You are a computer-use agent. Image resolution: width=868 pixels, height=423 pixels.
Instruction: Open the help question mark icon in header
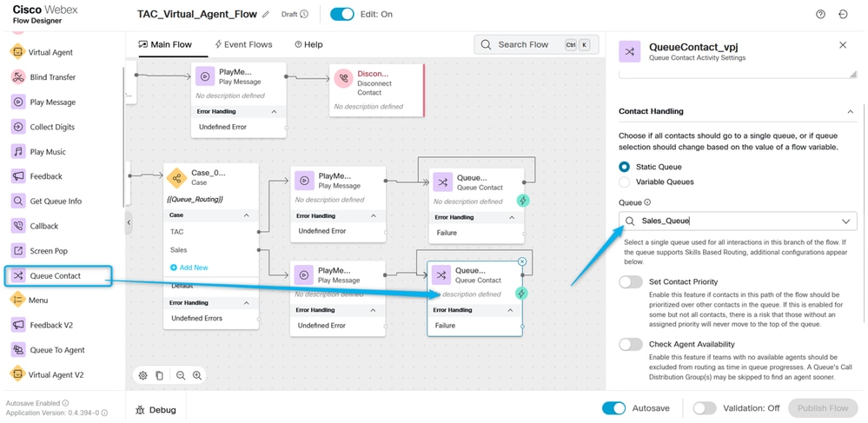point(820,15)
